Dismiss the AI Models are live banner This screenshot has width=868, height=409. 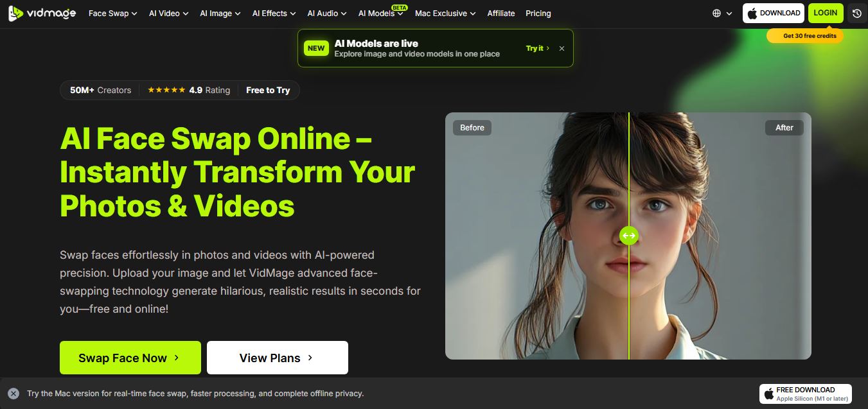tap(562, 48)
